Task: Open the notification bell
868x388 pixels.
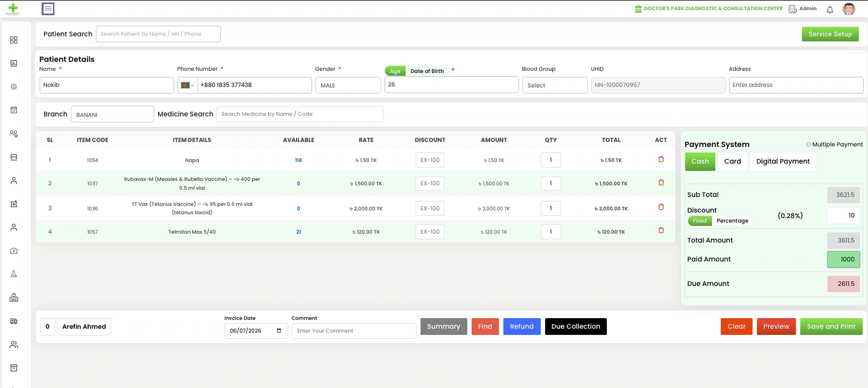Action: 830,9
